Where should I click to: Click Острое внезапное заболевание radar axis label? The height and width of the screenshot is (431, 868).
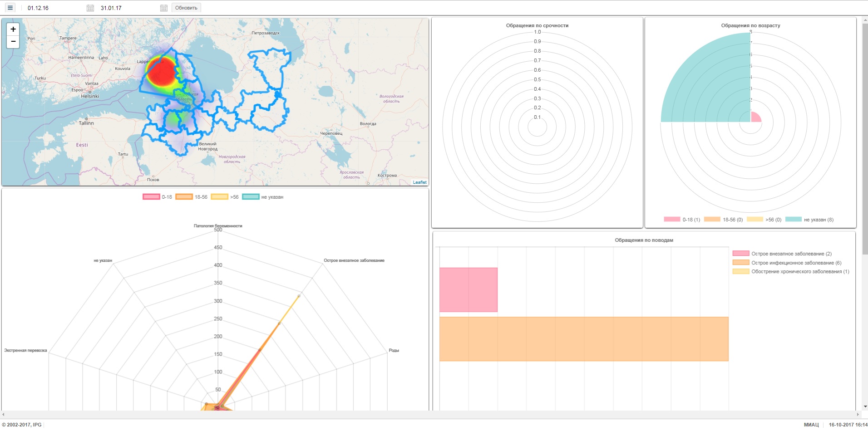[354, 260]
